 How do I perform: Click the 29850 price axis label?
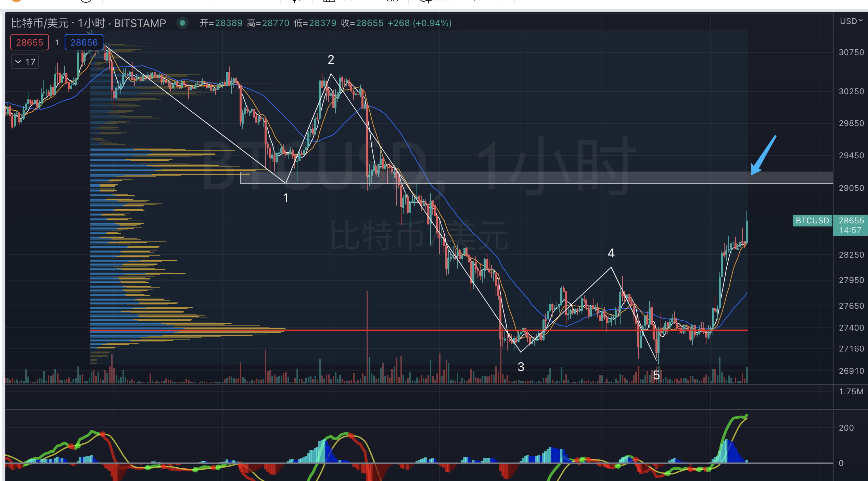(x=851, y=123)
